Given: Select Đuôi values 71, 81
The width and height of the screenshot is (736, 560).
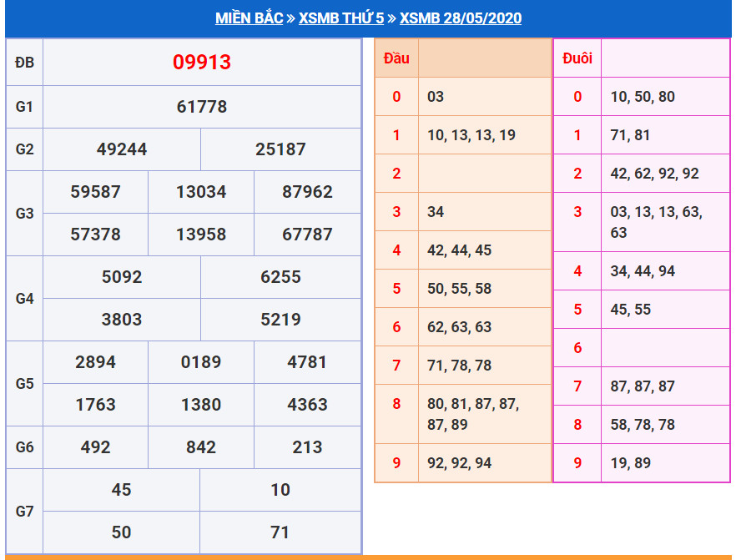Looking at the screenshot, I should pos(630,134).
